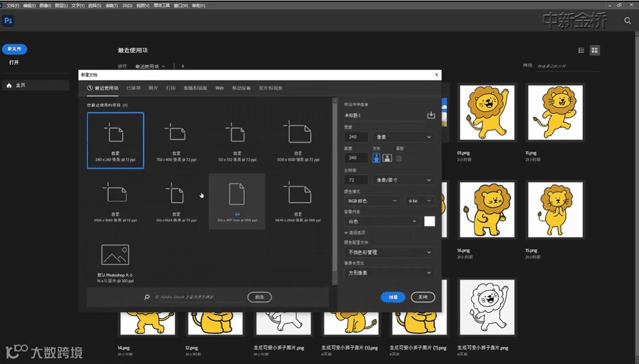Image resolution: width=639 pixels, height=364 pixels.
Task: Open background contents dropdown 白色
Action: pos(382,221)
